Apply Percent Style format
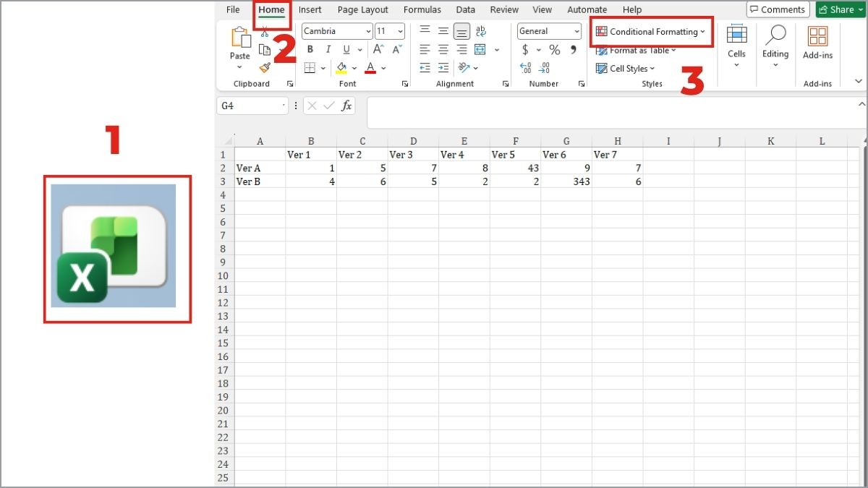Image resolution: width=868 pixels, height=488 pixels. (555, 50)
